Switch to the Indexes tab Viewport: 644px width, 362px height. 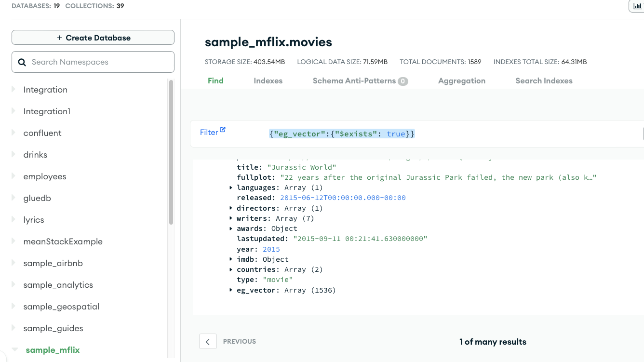pos(268,80)
